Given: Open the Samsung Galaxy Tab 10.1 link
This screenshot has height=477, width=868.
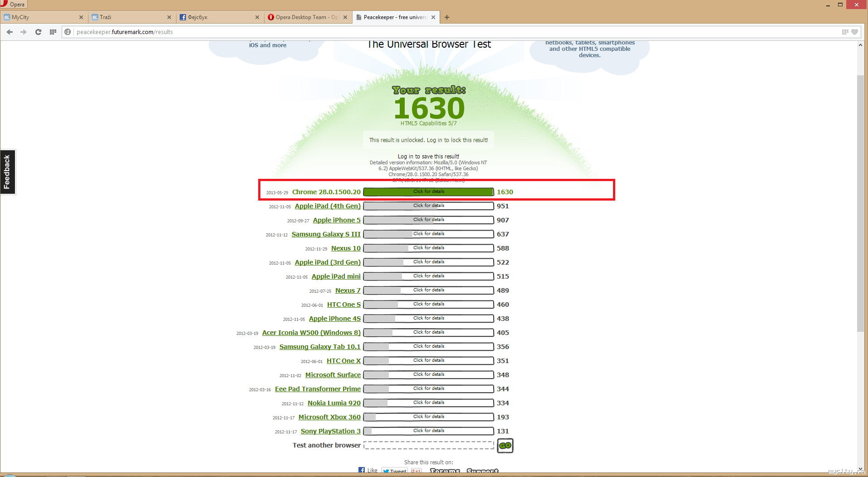Looking at the screenshot, I should [x=320, y=347].
